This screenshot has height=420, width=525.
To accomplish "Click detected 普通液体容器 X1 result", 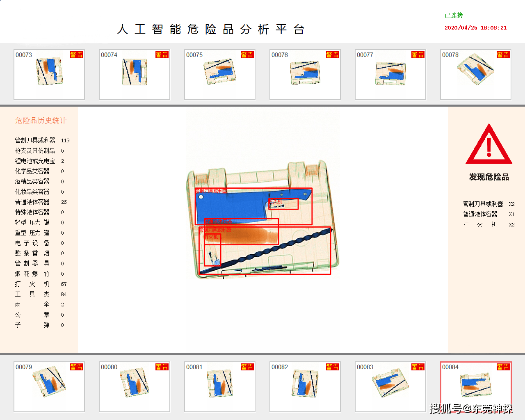I will (x=488, y=214).
